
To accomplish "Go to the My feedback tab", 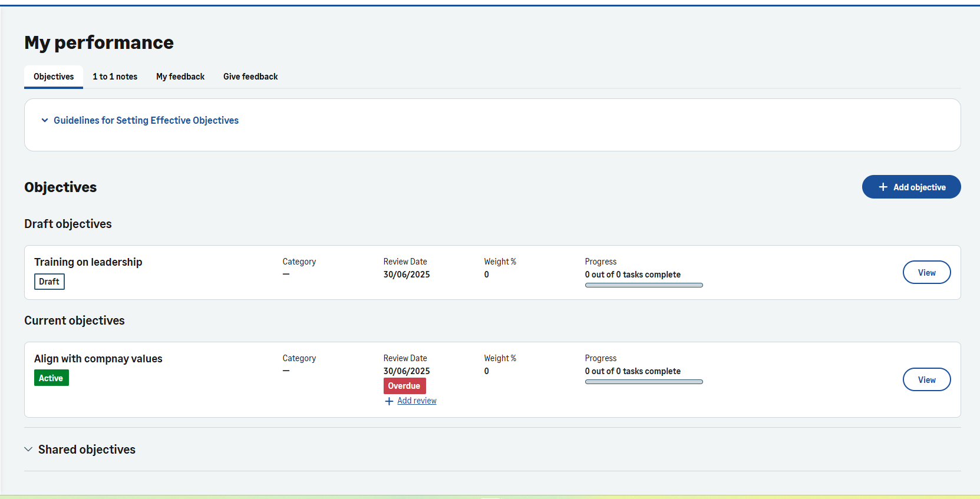I will point(180,77).
